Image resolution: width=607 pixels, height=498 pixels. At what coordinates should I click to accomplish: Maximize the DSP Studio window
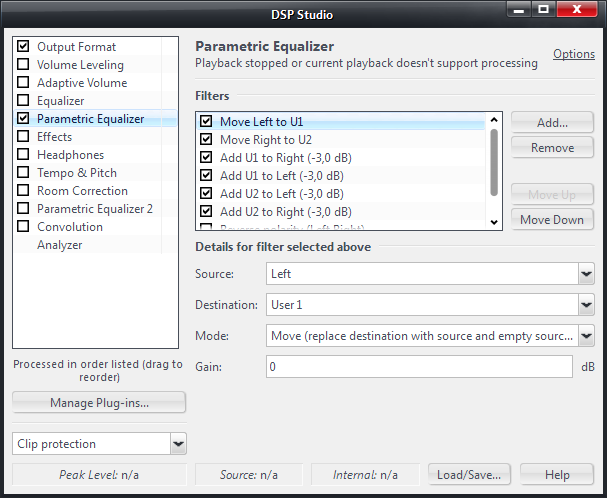(544, 9)
